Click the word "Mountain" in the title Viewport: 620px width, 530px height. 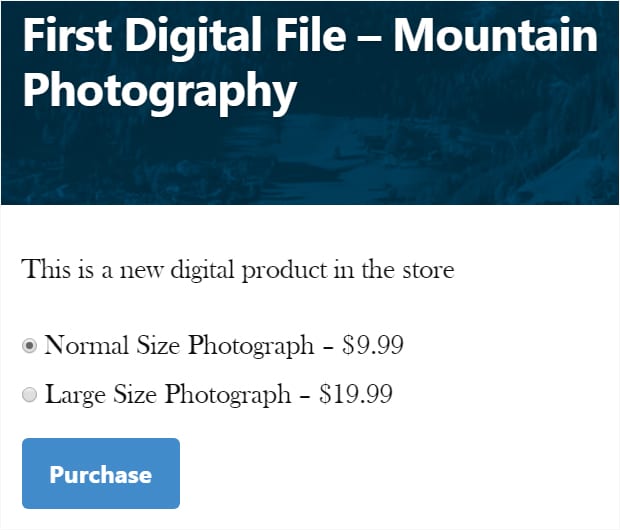[x=495, y=35]
